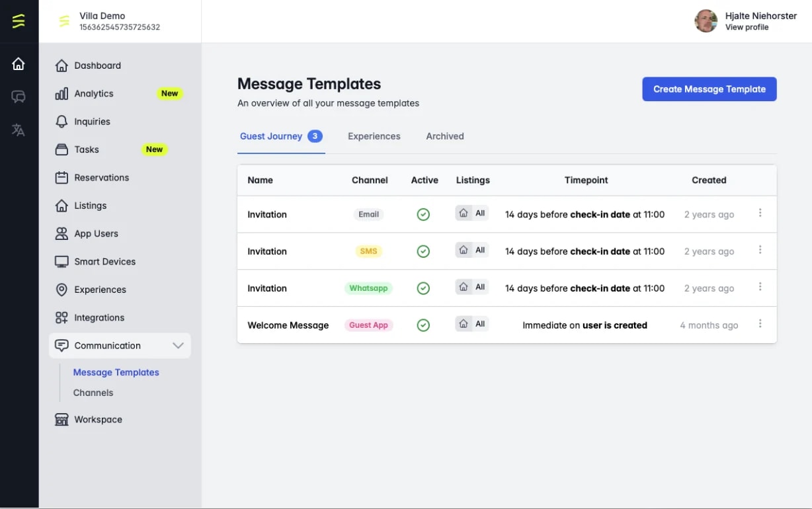Click the Guest App channel badge

(369, 325)
